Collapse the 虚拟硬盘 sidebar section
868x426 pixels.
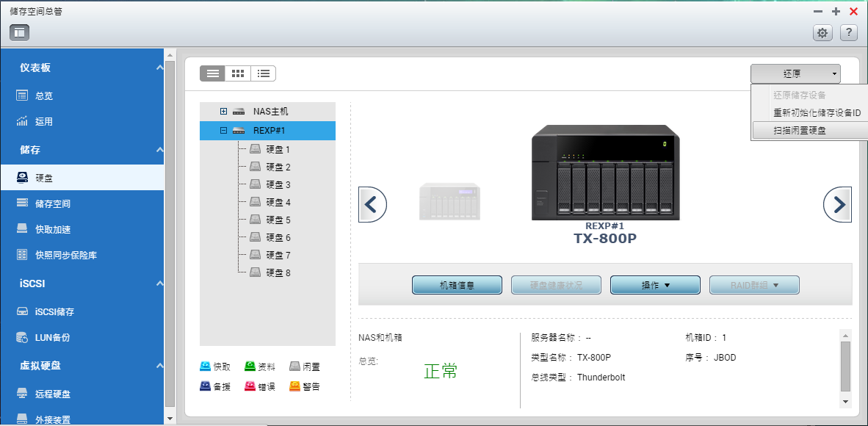(x=159, y=366)
